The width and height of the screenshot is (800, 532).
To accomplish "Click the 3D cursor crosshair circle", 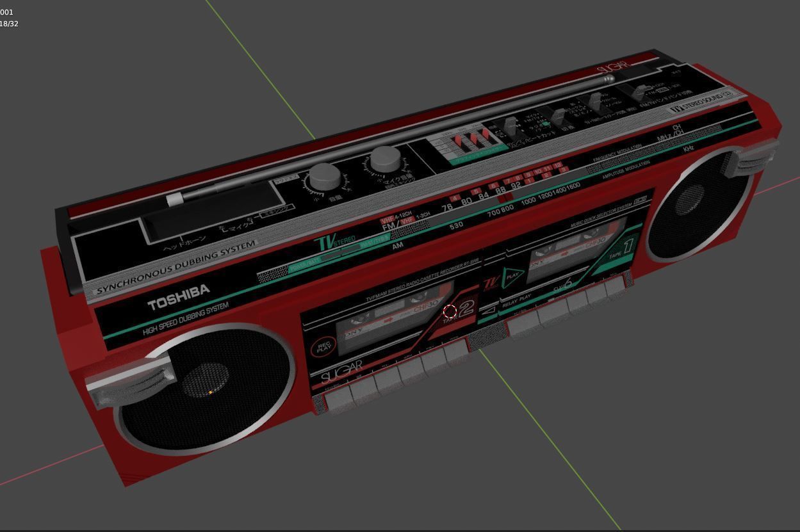I will point(450,312).
